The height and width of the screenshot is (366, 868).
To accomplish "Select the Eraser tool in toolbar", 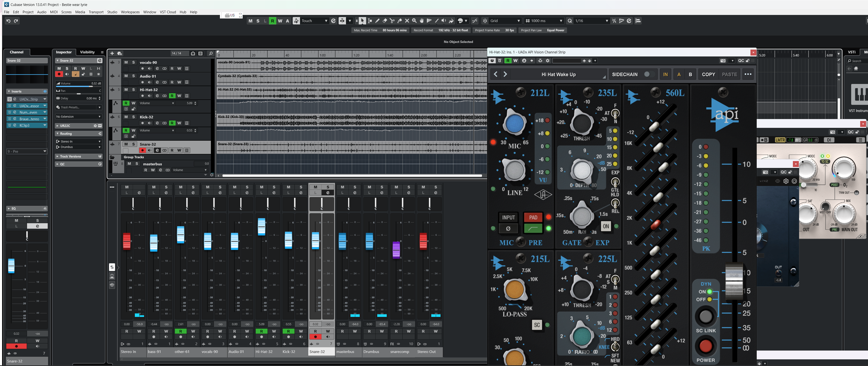I will pos(384,21).
